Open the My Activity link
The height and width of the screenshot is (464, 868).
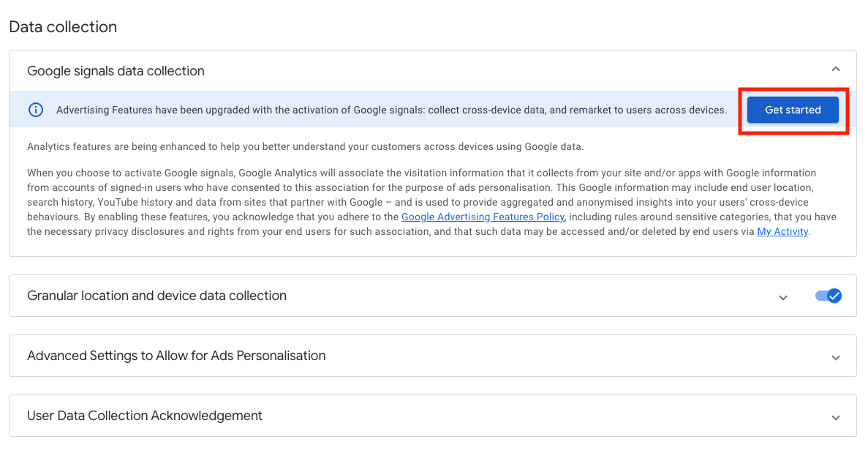782,231
